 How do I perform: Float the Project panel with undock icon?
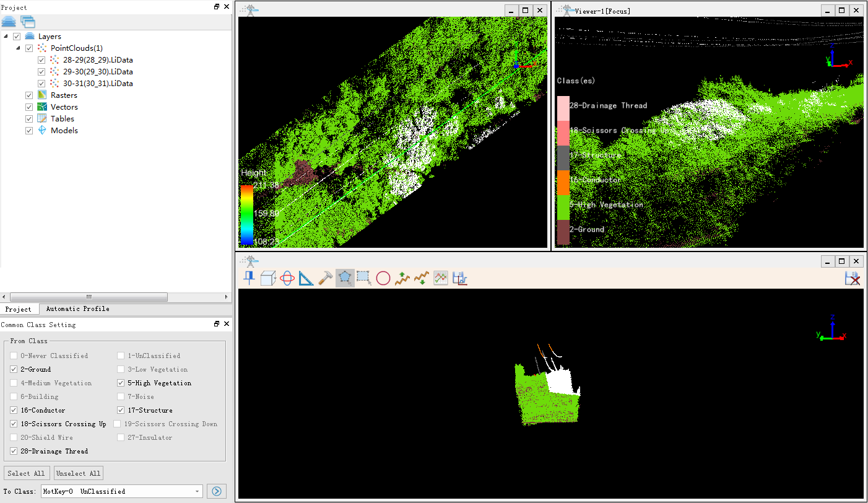point(217,7)
